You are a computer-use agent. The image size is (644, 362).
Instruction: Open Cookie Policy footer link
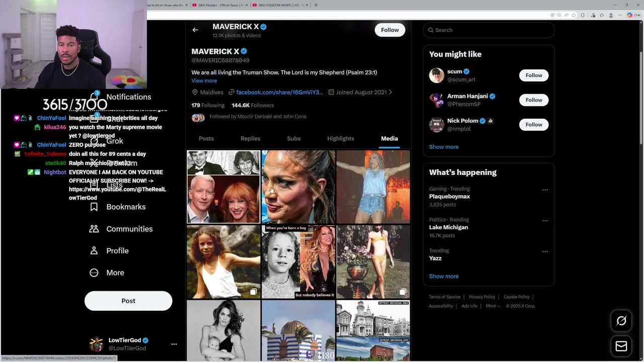point(517,297)
